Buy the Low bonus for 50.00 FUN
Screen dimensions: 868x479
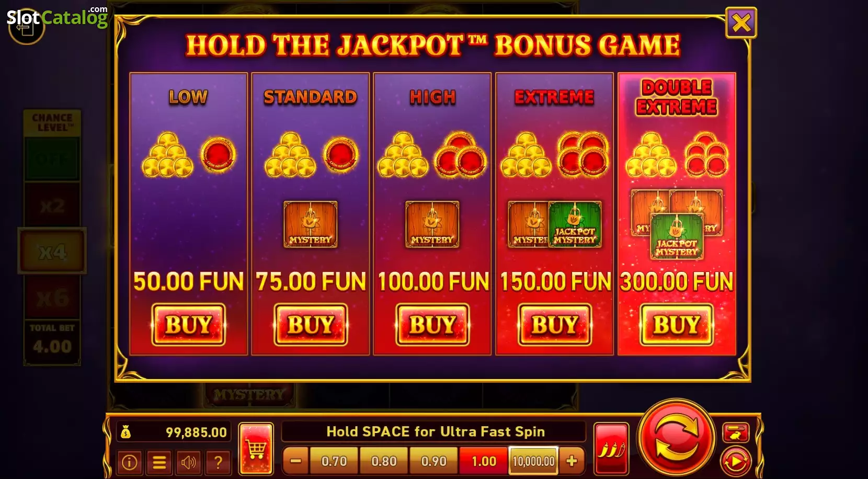click(x=188, y=325)
